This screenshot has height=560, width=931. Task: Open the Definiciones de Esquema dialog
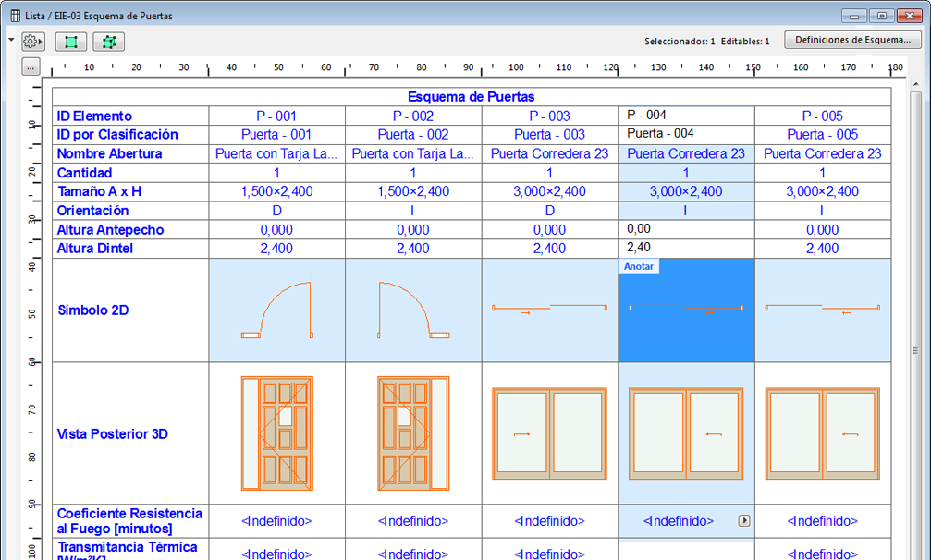click(x=852, y=40)
